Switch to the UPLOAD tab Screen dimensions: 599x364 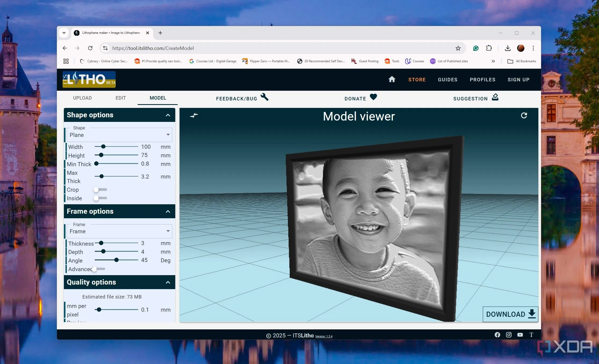tap(82, 98)
